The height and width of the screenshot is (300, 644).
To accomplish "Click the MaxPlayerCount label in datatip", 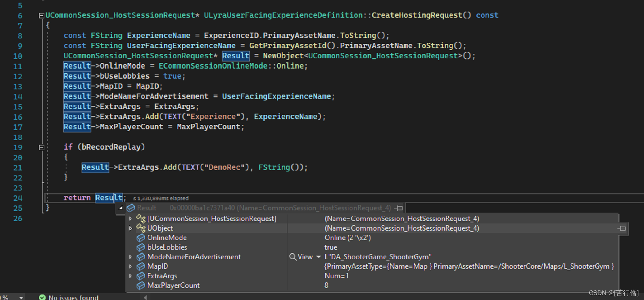I will pyautogui.click(x=173, y=285).
